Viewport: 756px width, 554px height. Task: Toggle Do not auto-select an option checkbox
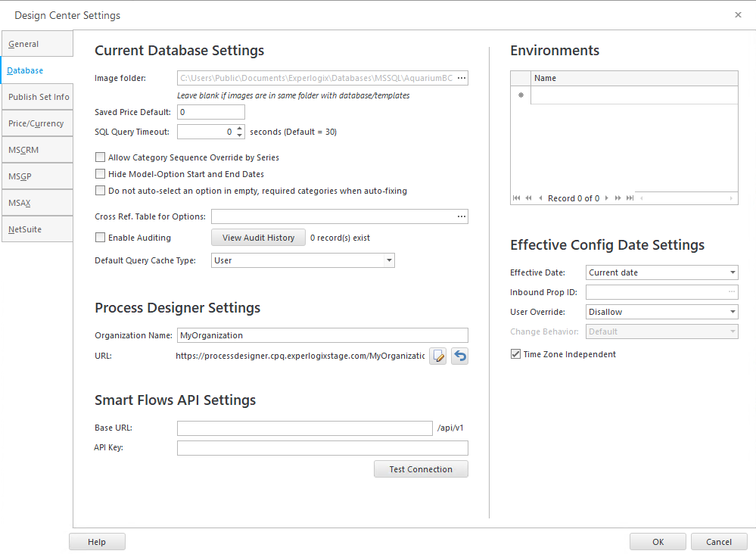click(x=101, y=191)
